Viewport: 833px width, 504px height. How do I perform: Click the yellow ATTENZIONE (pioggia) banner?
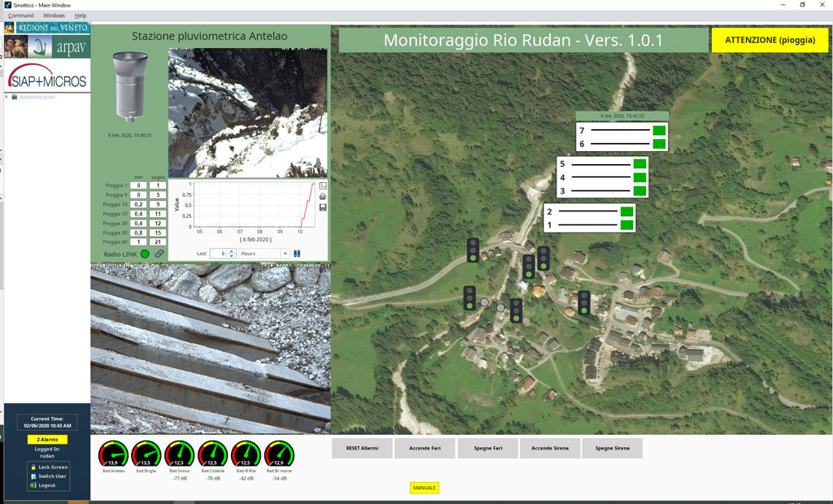tap(770, 40)
